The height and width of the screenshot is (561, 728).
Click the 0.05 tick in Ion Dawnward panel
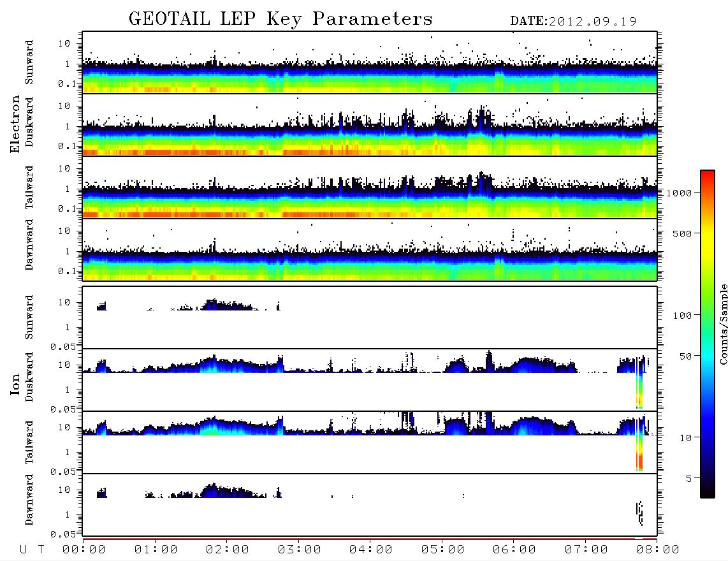click(x=62, y=534)
